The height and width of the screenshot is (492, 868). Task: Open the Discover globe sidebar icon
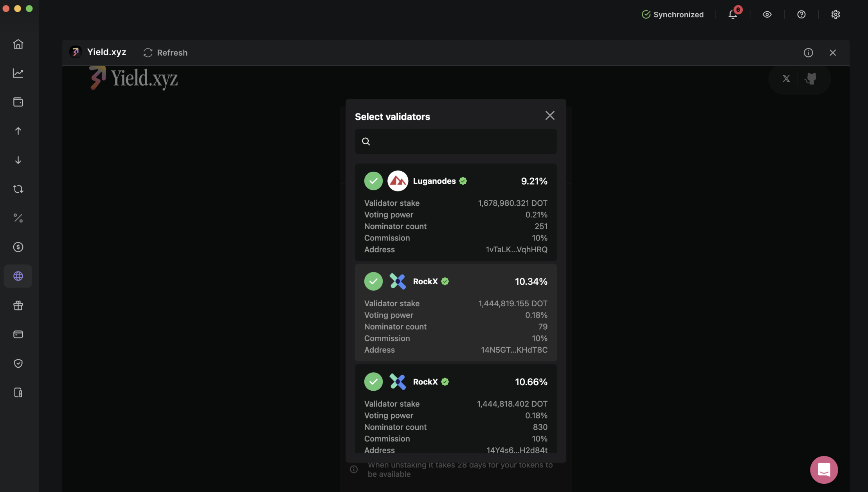[x=18, y=276]
